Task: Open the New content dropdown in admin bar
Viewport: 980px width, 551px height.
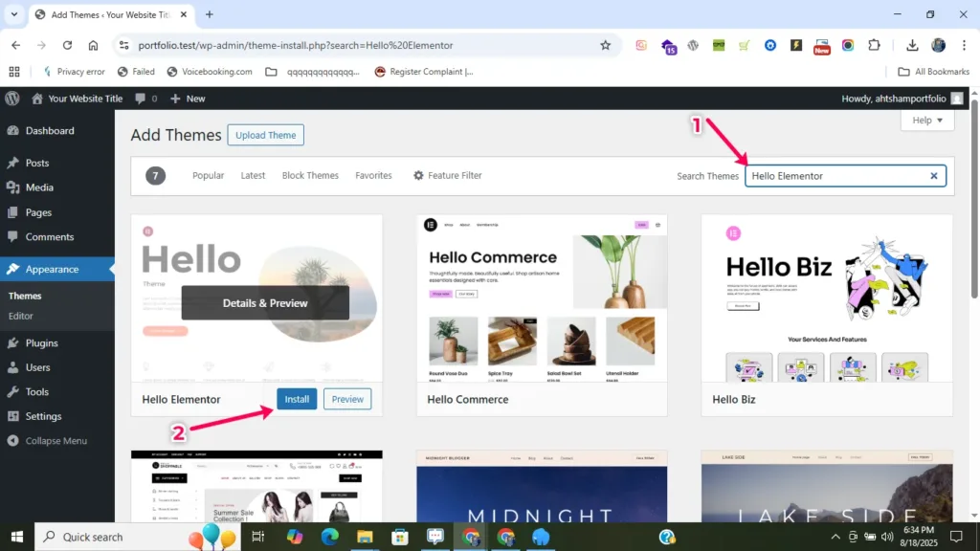Action: tap(188, 99)
